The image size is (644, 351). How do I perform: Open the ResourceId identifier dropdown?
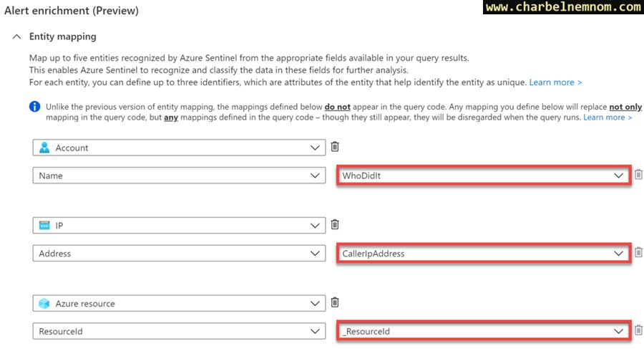179,331
